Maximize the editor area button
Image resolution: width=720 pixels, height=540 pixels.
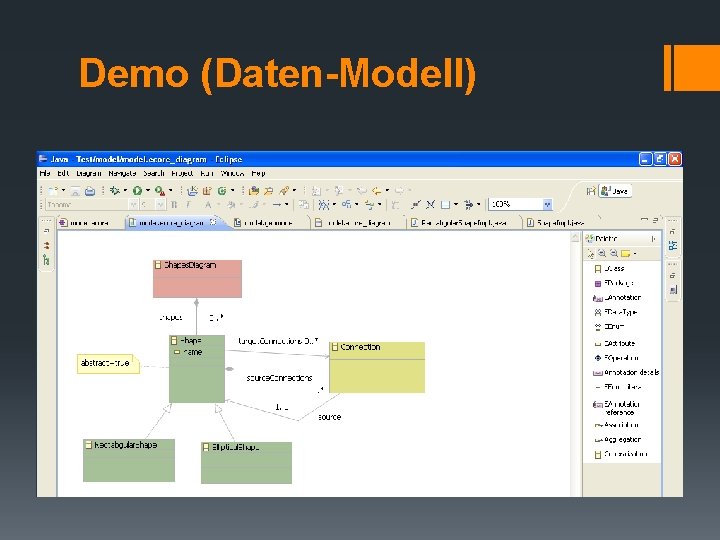point(656,220)
